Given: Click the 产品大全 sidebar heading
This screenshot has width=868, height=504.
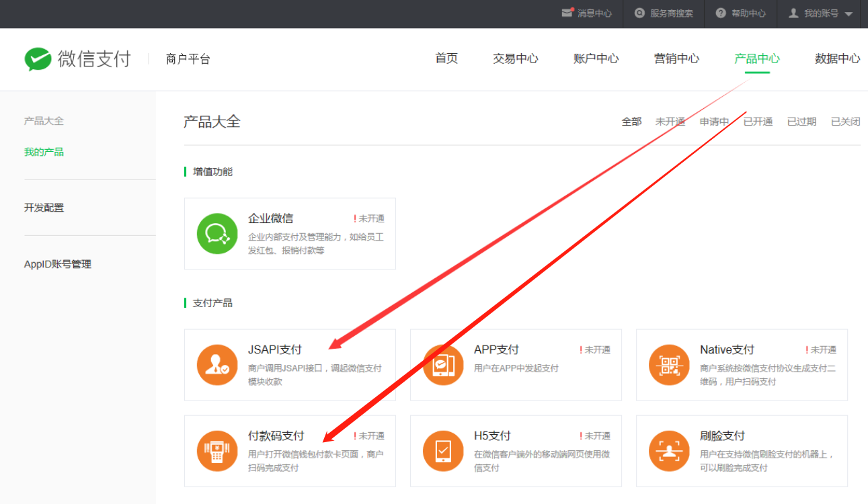Looking at the screenshot, I should click(x=44, y=121).
